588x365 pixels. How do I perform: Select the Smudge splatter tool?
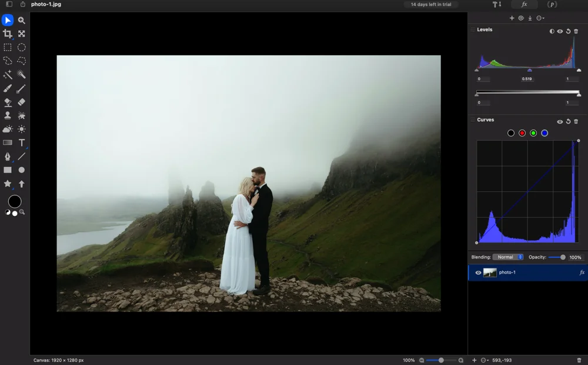21,115
